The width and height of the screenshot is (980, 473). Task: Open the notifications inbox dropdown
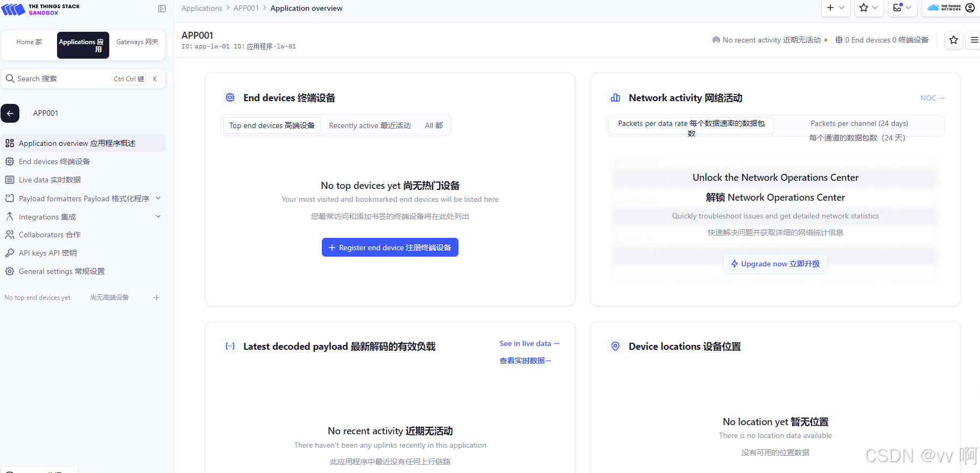(x=903, y=8)
